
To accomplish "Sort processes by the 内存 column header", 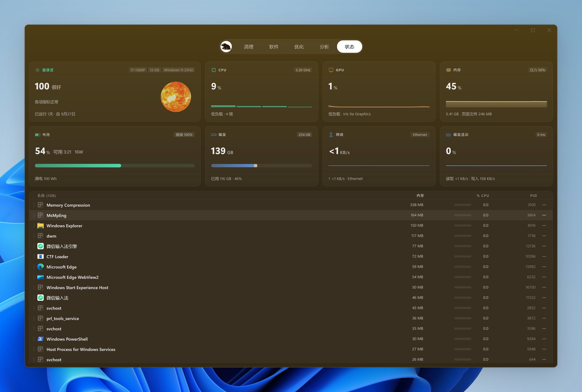I will click(x=420, y=195).
